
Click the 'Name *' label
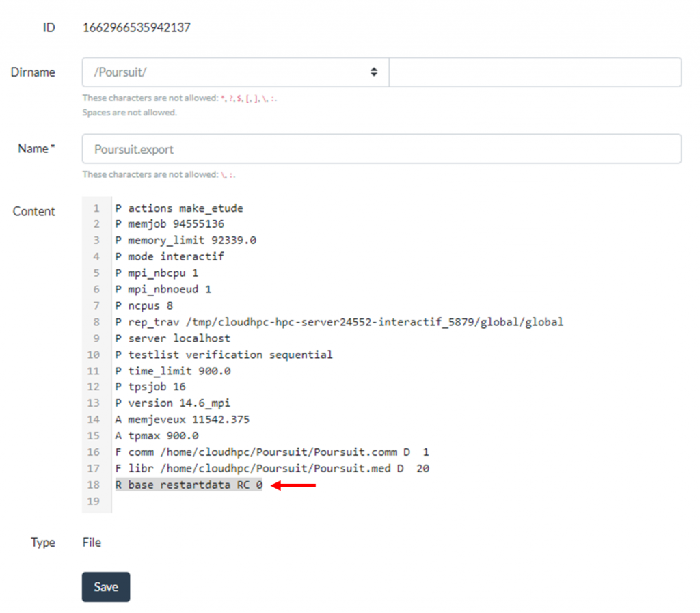36,148
